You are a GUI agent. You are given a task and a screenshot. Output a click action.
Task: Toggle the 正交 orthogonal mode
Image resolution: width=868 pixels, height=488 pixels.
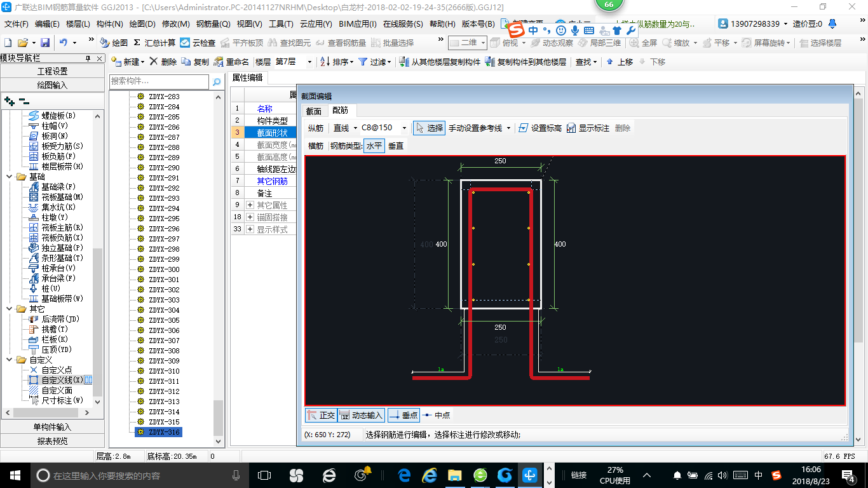321,415
